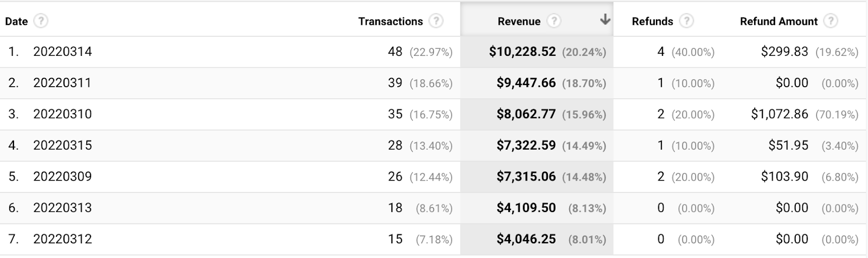The height and width of the screenshot is (258, 868).
Task: Click the help icon next to Refunds
Action: coord(686,21)
